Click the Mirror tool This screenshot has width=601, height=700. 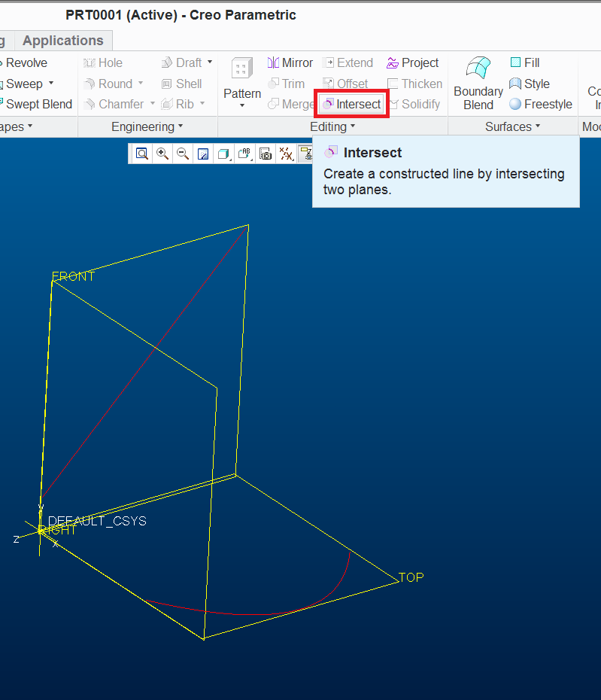coord(290,63)
